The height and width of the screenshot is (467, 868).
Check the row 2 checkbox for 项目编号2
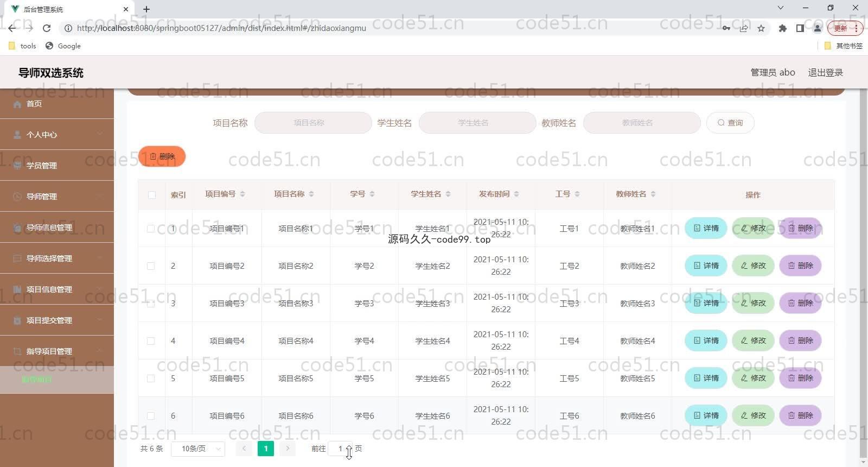click(151, 266)
